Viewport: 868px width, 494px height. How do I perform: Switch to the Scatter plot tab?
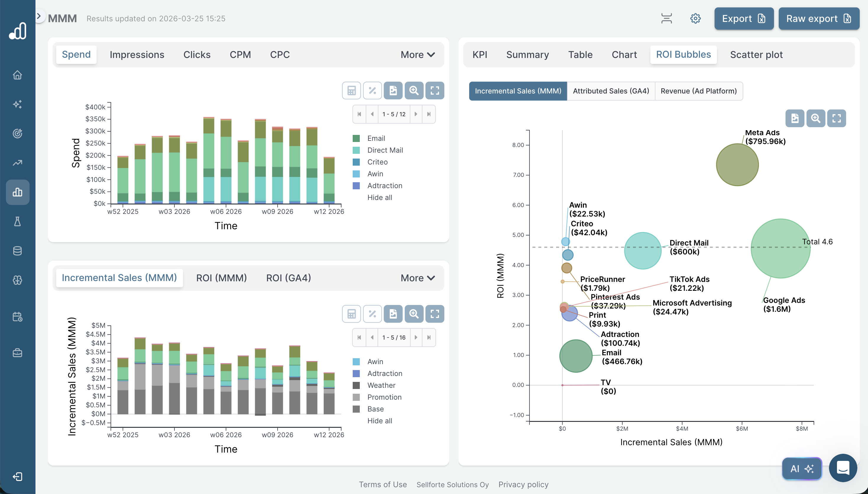[x=756, y=55]
